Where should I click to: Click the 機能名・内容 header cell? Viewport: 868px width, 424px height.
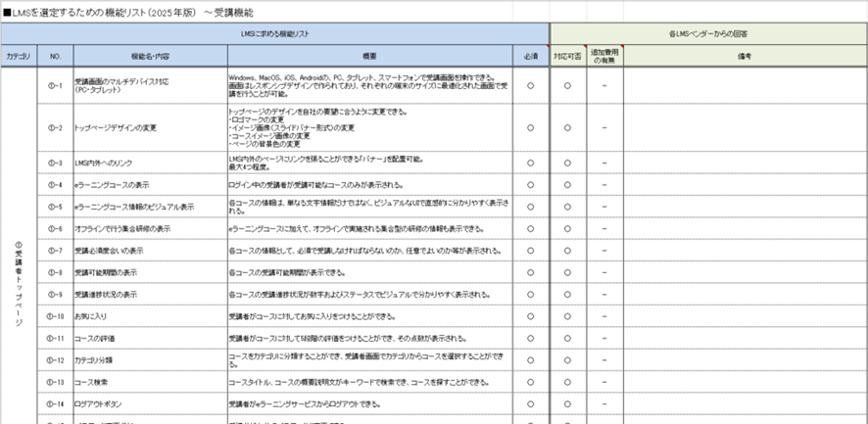click(x=149, y=57)
